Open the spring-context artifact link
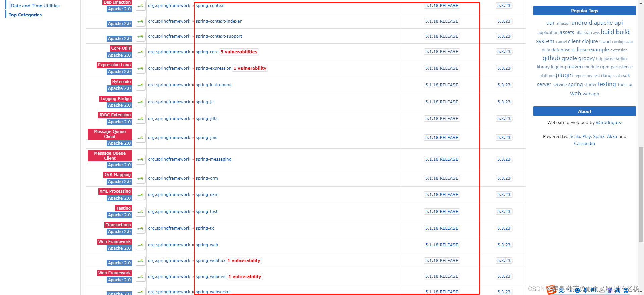644x295 pixels. click(x=210, y=6)
